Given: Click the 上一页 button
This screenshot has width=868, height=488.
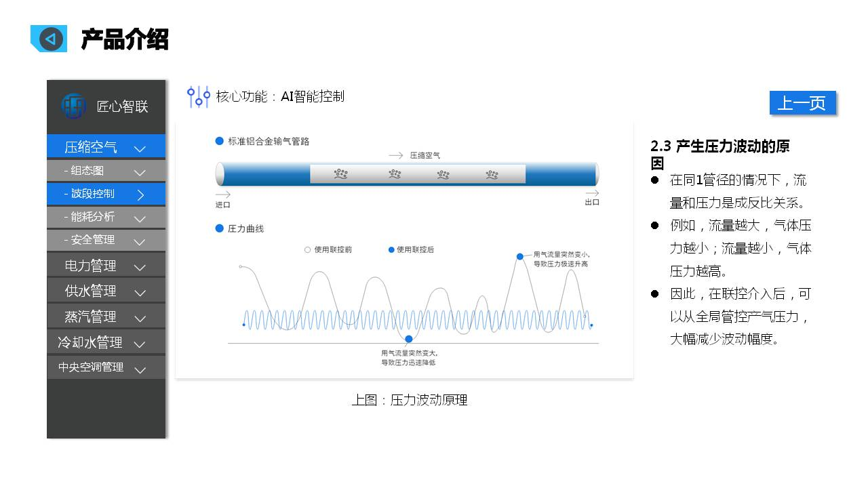Looking at the screenshot, I should pyautogui.click(x=802, y=103).
